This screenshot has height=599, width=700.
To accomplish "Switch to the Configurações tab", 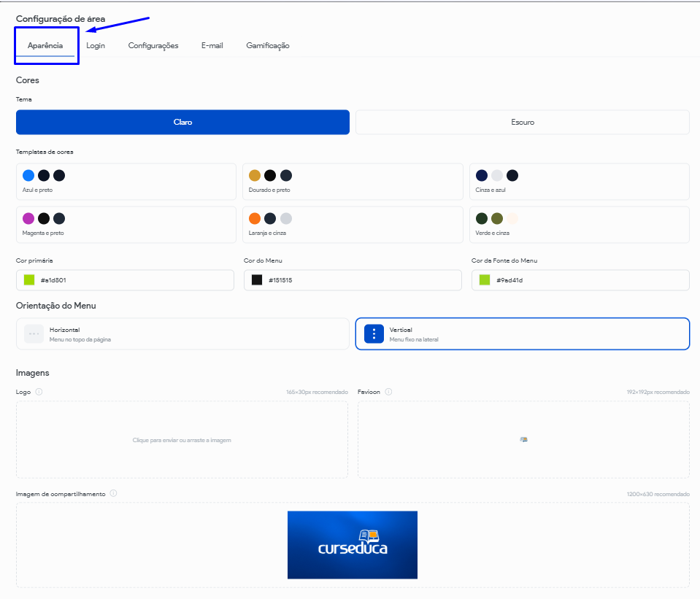I will click(153, 46).
